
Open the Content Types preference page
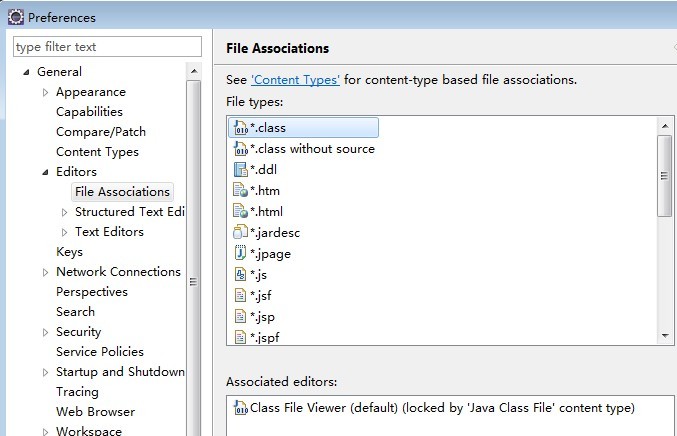(97, 152)
